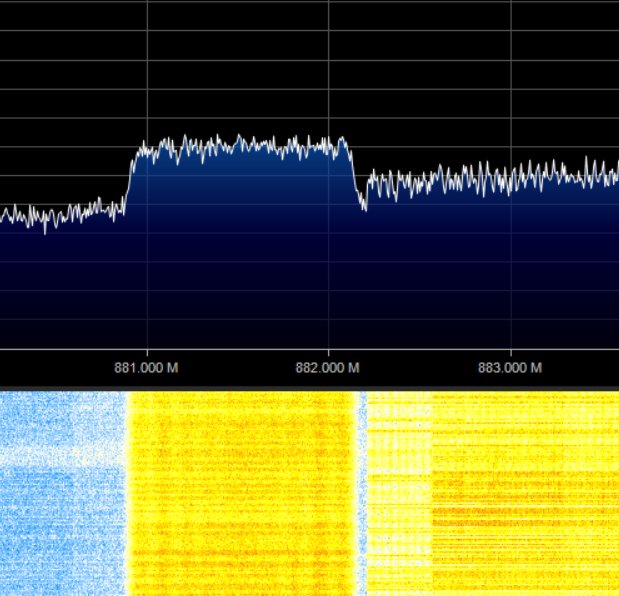Click the blue fill beneath the signal plateau
Viewport: 619px width, 596px height.
tap(240, 260)
